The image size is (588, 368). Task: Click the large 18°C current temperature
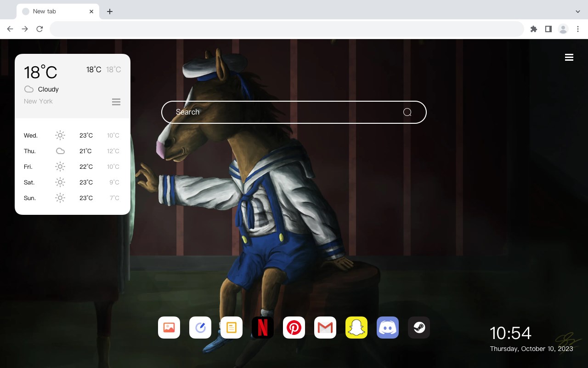click(40, 72)
